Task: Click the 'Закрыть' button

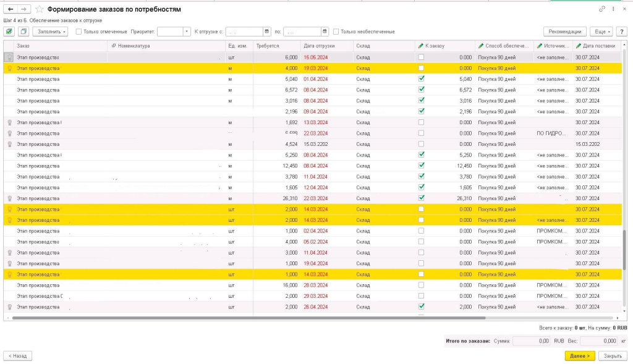Action: pos(613,356)
